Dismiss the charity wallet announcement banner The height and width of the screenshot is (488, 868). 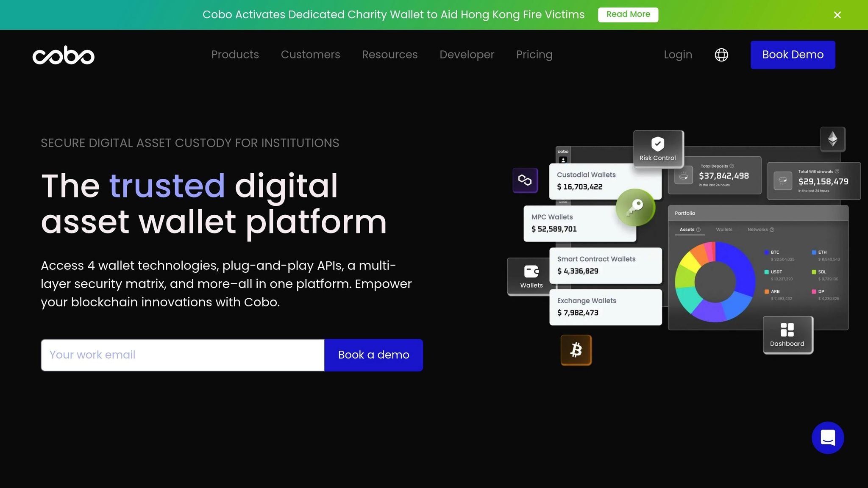tap(837, 15)
